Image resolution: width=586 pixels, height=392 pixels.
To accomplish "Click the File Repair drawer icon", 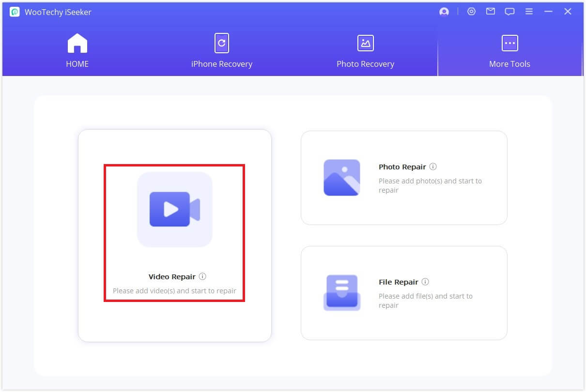I will (341, 292).
